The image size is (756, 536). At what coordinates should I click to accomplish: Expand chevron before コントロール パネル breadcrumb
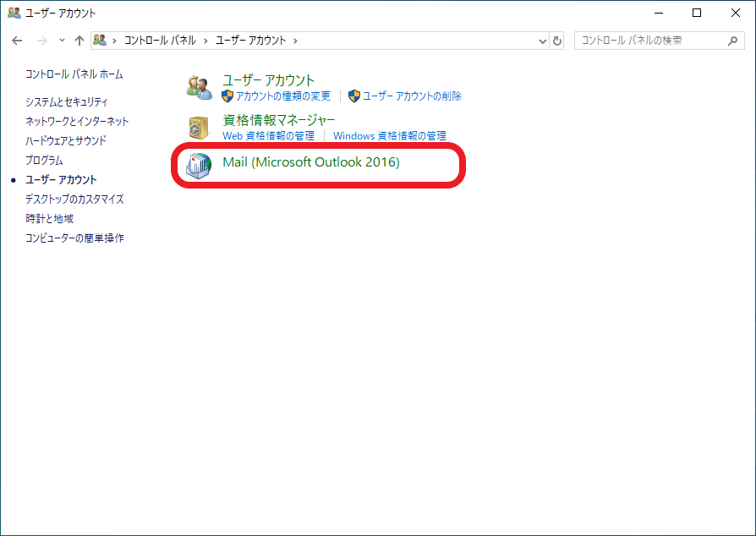pos(115,41)
